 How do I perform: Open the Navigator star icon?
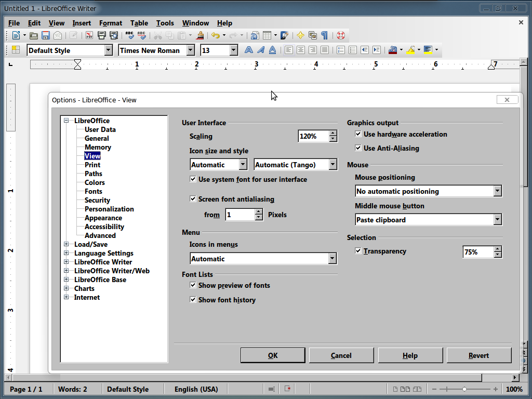tap(300, 35)
